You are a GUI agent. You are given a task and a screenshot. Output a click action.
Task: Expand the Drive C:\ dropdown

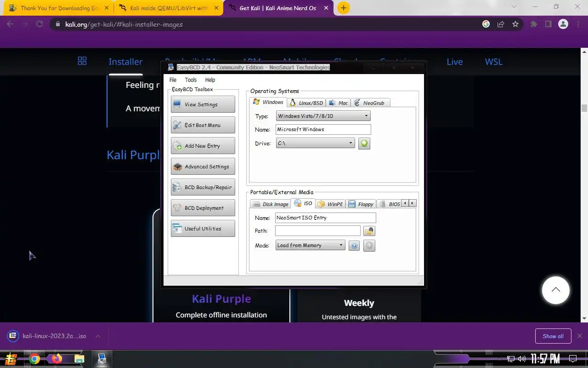tap(315, 143)
